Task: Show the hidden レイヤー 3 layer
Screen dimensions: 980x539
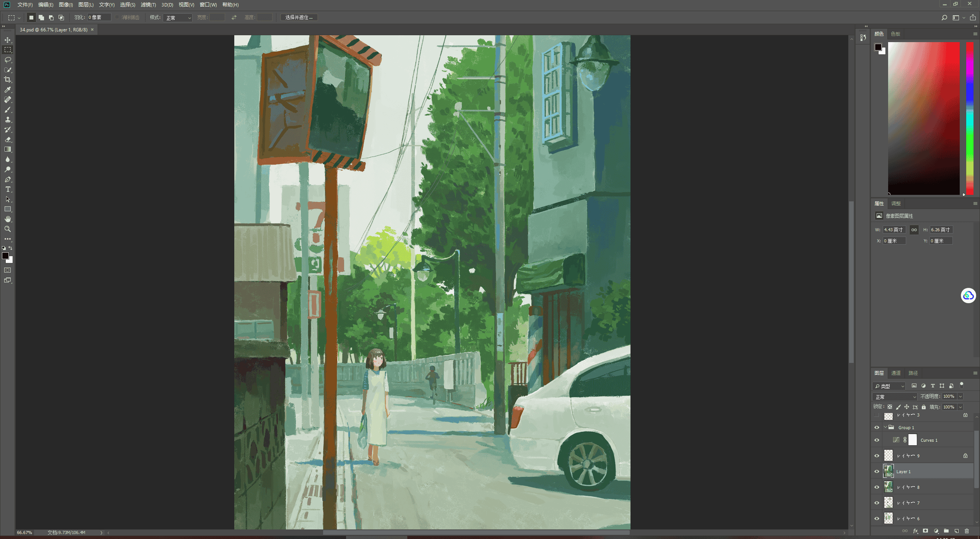Action: tap(877, 415)
